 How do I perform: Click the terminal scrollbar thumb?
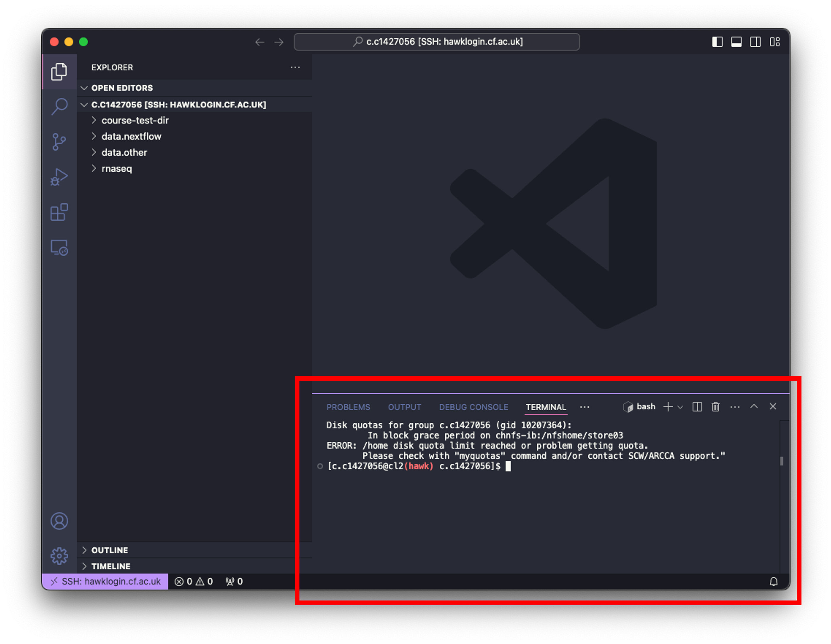pyautogui.click(x=782, y=461)
